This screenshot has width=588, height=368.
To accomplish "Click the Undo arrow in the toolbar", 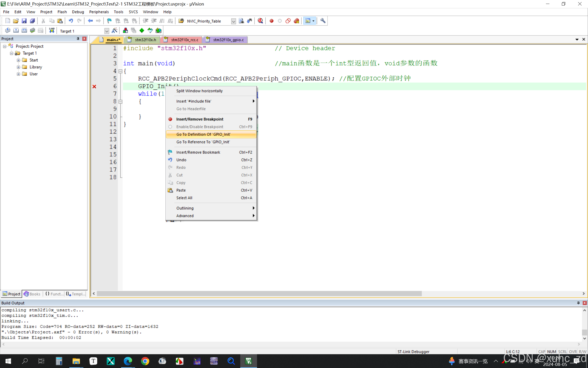I will (71, 21).
